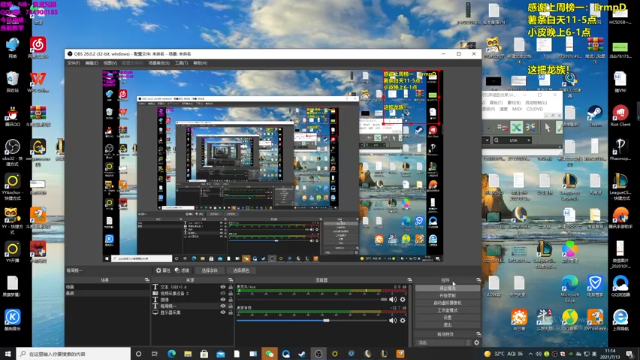Click the Windows taskbar search box
Screen dimensions: 640x360
(x=73, y=354)
